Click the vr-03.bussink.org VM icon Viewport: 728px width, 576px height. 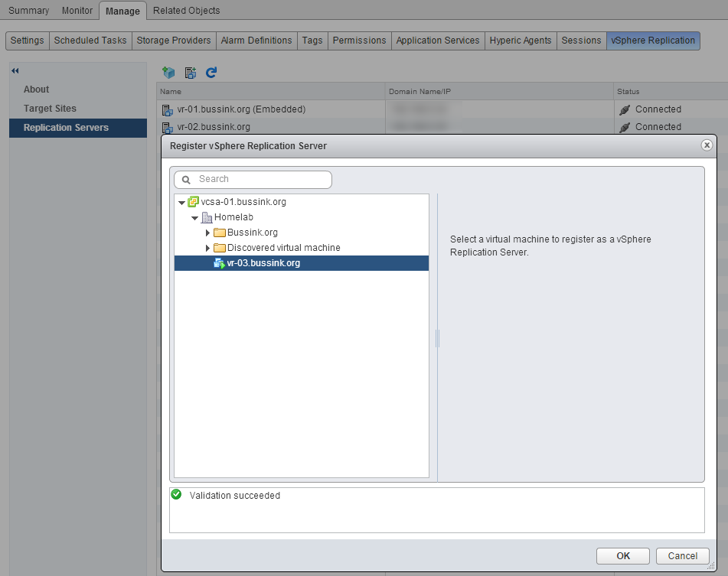[x=219, y=263]
